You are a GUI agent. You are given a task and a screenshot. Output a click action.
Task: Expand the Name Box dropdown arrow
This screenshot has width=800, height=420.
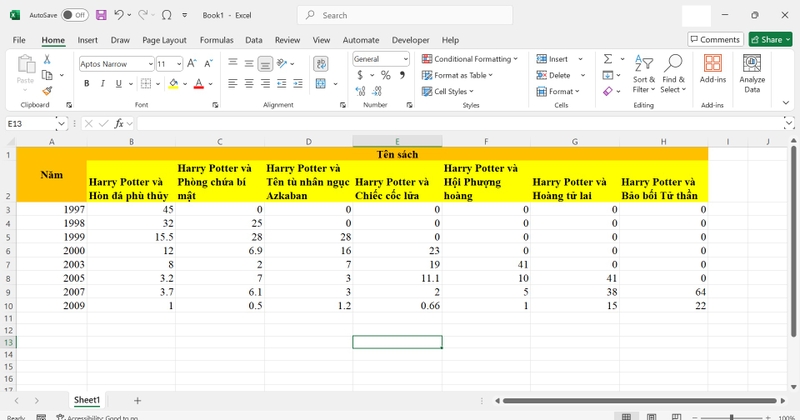pyautogui.click(x=61, y=123)
